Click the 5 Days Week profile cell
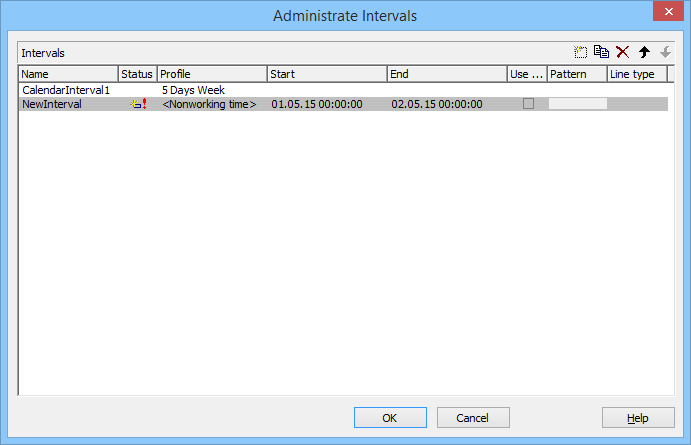 tap(193, 90)
